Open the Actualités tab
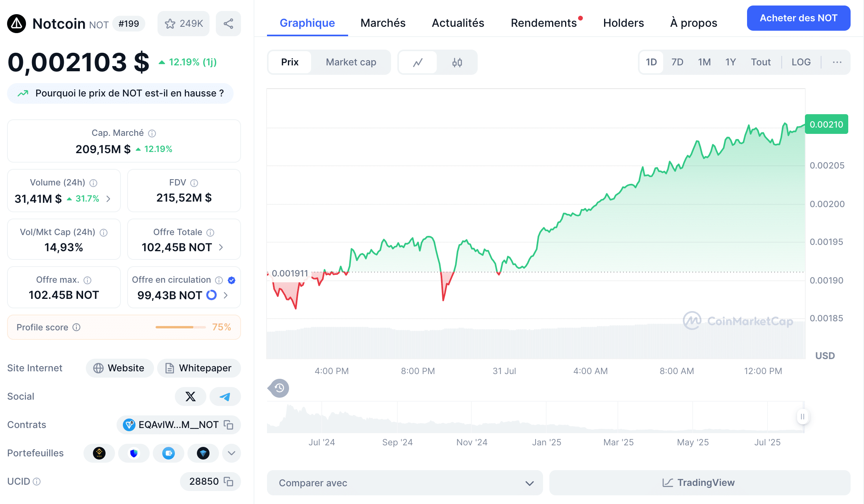 point(458,23)
